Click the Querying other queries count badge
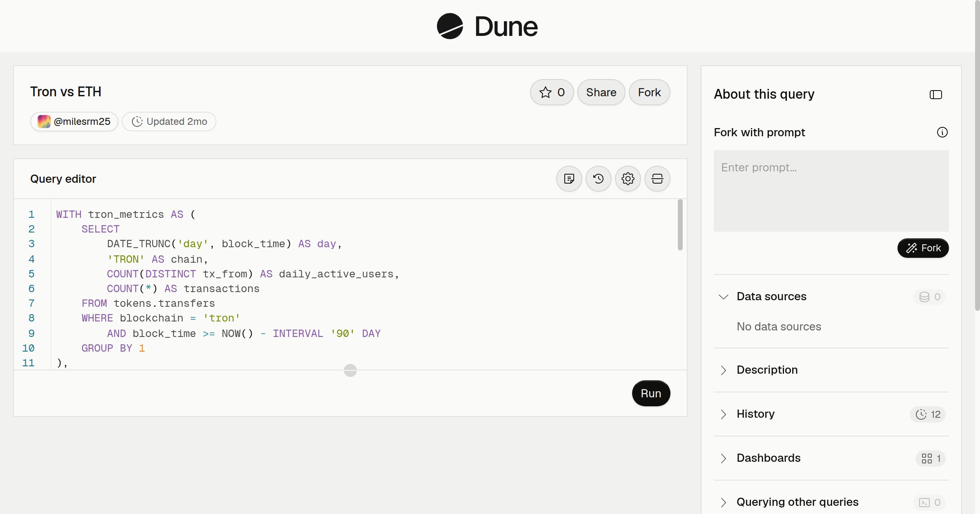Image resolution: width=980 pixels, height=514 pixels. [x=929, y=502]
